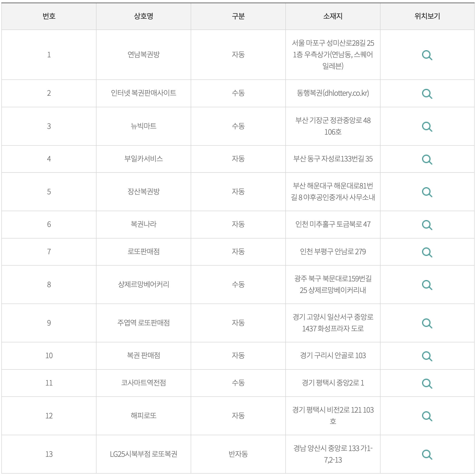Image resolution: width=476 pixels, height=476 pixels.
Task: Click the magnifier in the 복권나라 row
Action: click(x=427, y=225)
